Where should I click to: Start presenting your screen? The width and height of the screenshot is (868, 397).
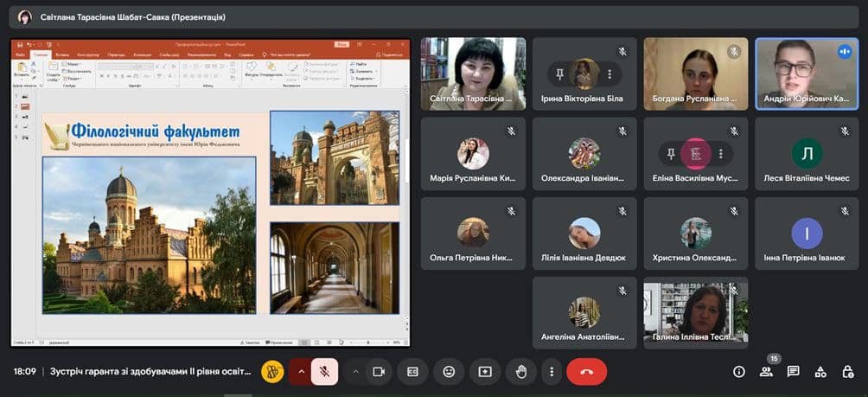pos(485,372)
